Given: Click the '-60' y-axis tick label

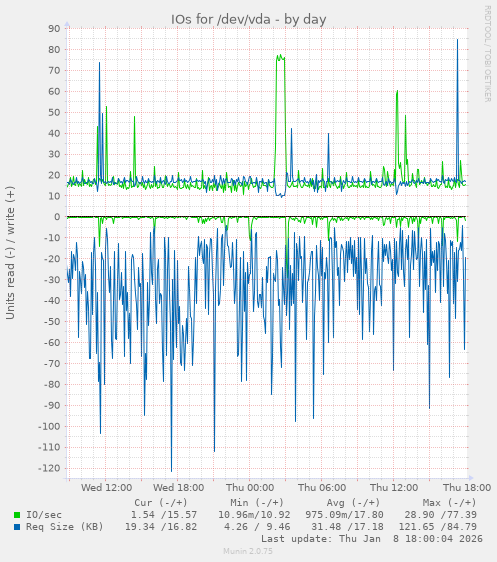Looking at the screenshot, I should click(x=52, y=343).
